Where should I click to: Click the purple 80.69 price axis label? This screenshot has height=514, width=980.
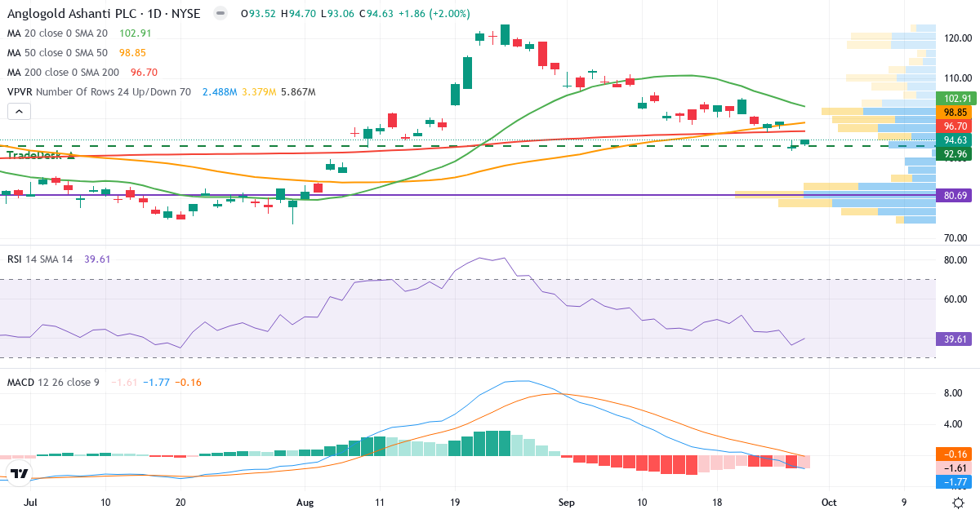point(955,195)
